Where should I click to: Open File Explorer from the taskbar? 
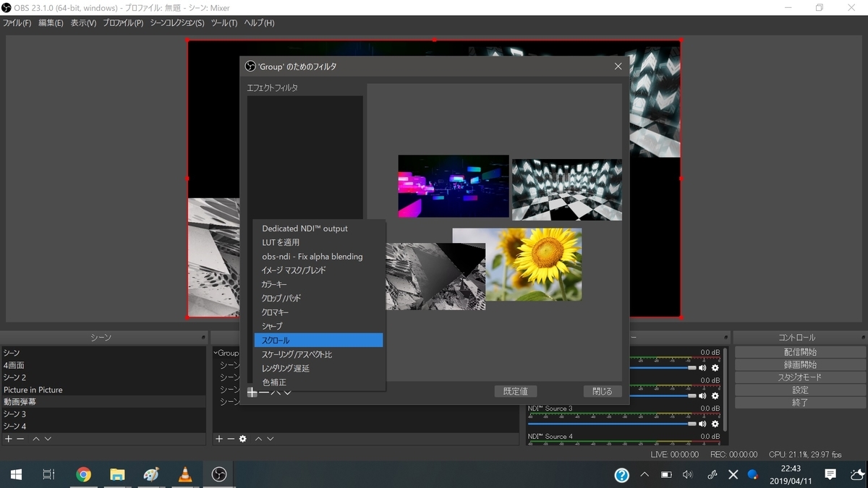(x=117, y=474)
